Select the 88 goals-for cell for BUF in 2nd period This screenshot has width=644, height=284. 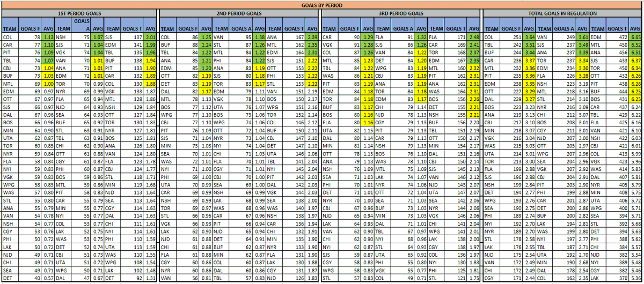coord(189,44)
